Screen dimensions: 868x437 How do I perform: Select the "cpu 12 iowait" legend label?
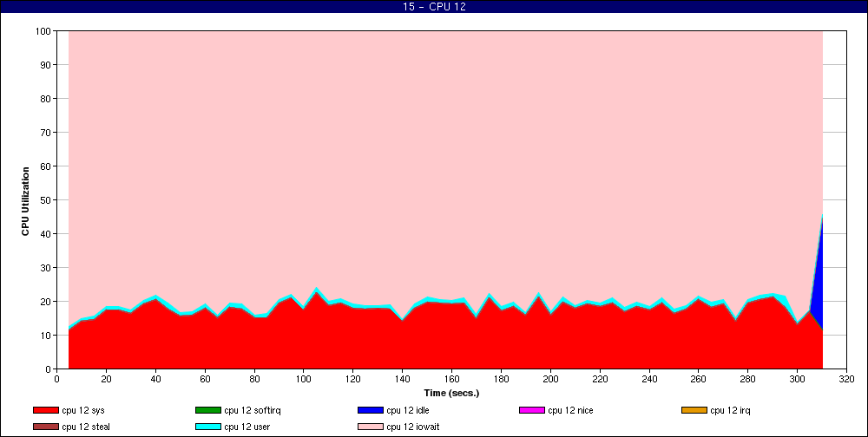pos(414,427)
